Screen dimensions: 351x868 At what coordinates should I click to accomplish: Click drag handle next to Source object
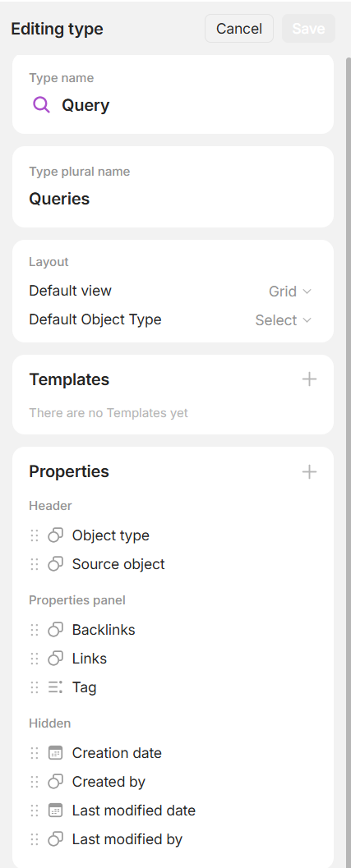(x=35, y=564)
